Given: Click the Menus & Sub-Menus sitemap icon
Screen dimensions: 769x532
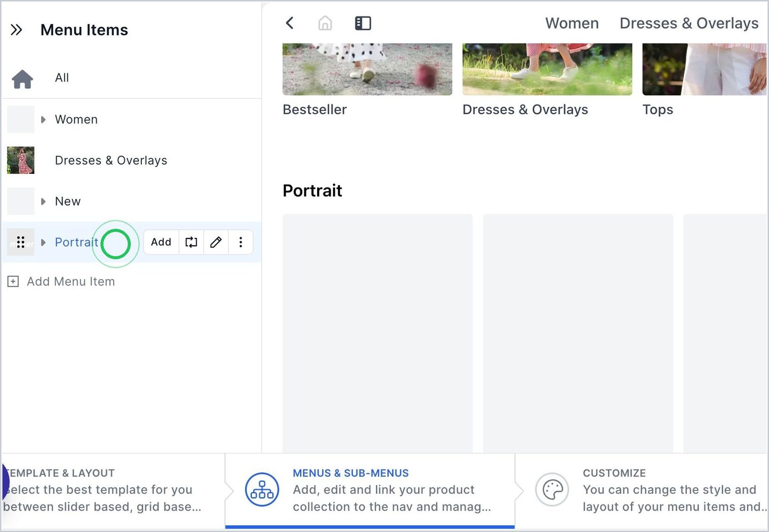Looking at the screenshot, I should click(x=262, y=489).
